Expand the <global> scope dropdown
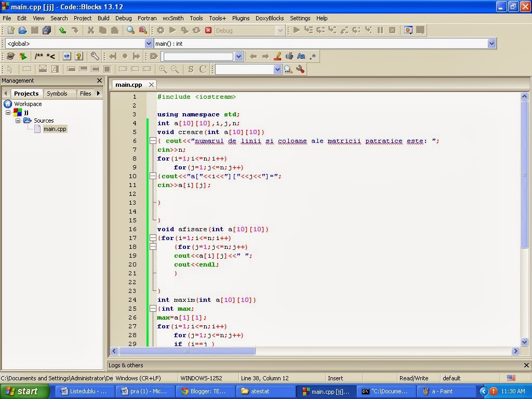This screenshot has width=532, height=399. tap(148, 44)
